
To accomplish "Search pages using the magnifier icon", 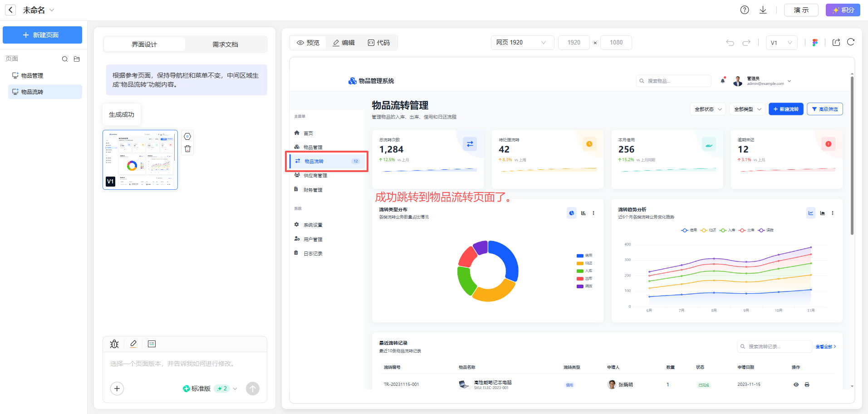I will (x=65, y=59).
